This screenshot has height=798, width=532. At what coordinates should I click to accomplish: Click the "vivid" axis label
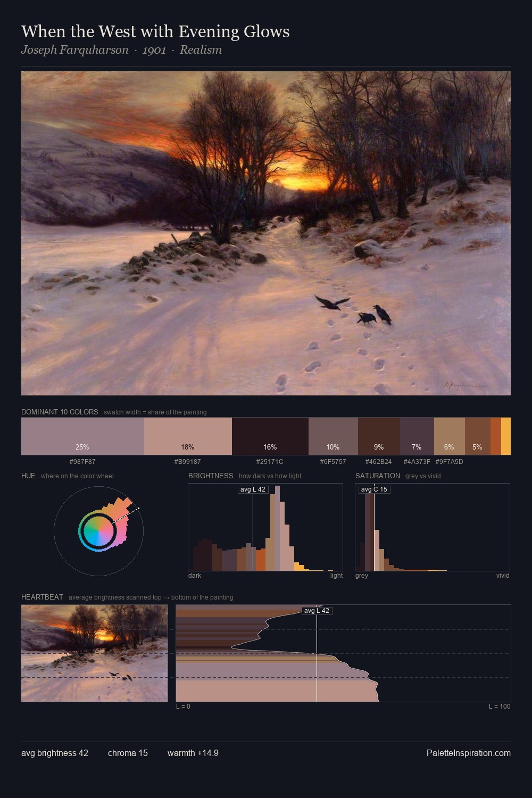[x=503, y=576]
